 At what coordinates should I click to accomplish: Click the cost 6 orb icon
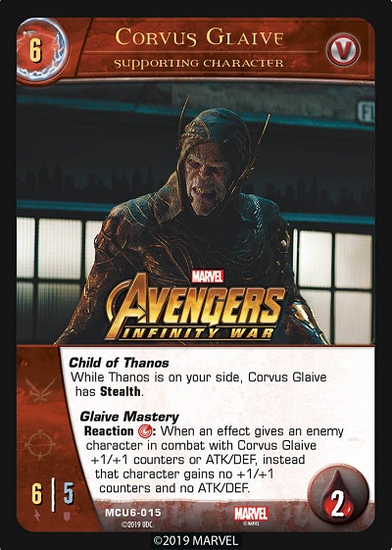(42, 50)
